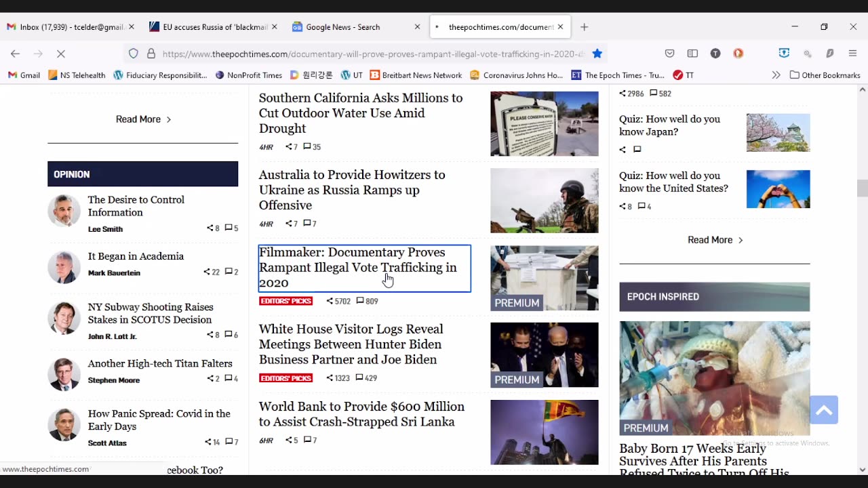Open the TT bookmark
Image resolution: width=868 pixels, height=488 pixels.
[683, 75]
